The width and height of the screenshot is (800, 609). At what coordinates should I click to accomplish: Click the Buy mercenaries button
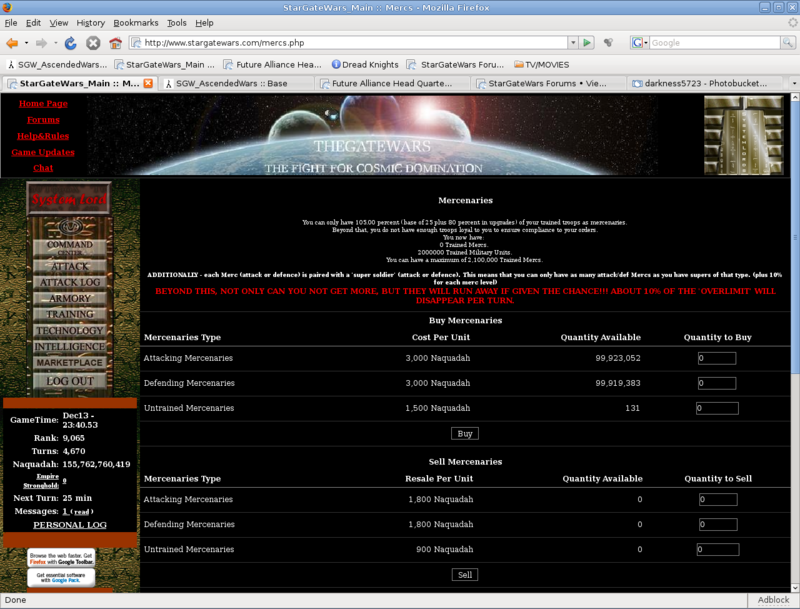point(464,434)
